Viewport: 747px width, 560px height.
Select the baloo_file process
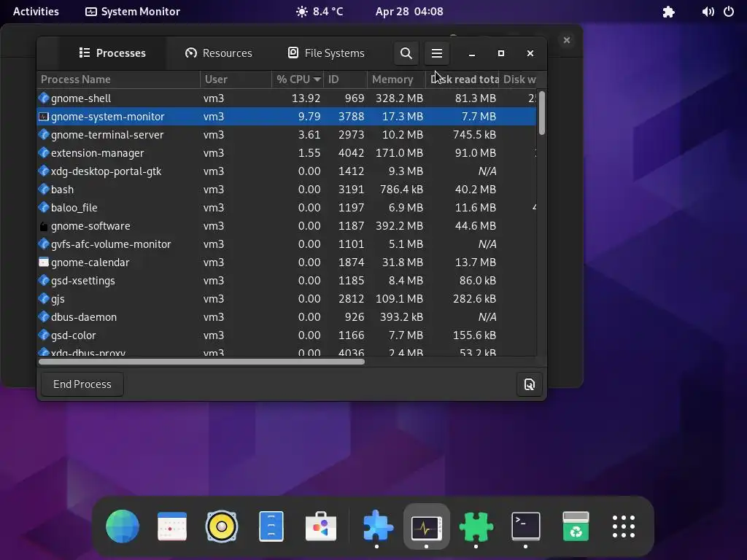[x=287, y=208]
